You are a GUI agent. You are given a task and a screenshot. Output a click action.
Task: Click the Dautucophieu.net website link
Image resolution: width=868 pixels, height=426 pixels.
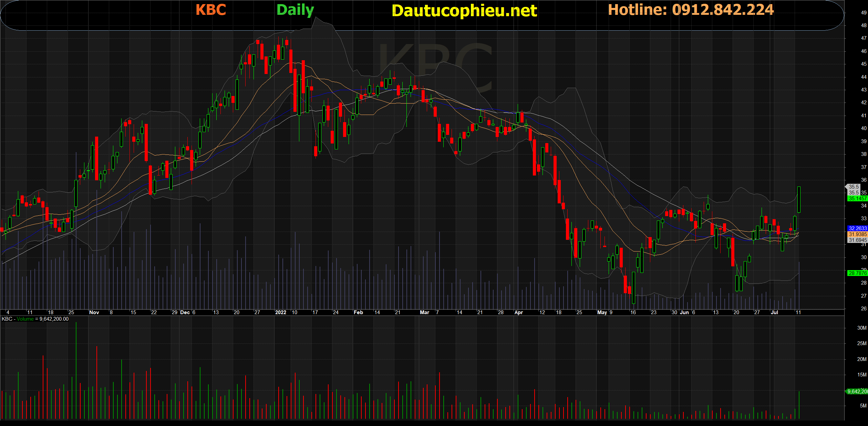464,11
